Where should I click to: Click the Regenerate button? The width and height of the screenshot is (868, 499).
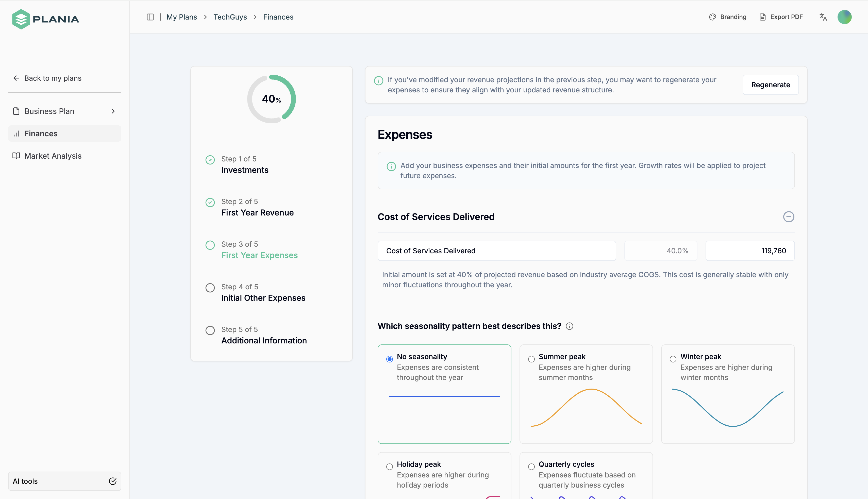770,85
